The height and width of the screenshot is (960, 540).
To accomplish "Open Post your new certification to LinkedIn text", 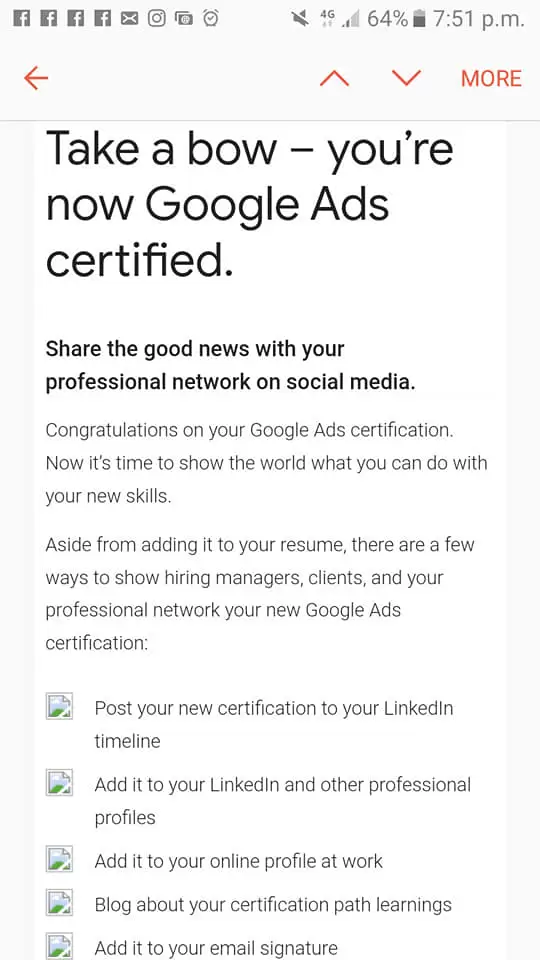I will [x=274, y=724].
